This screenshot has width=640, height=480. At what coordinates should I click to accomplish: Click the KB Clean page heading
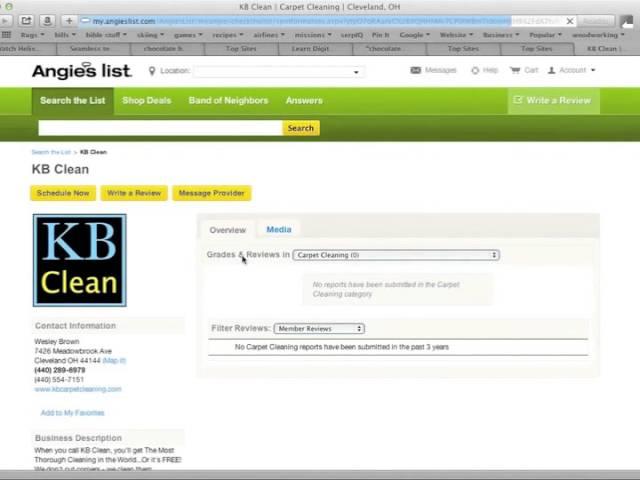[x=60, y=169]
